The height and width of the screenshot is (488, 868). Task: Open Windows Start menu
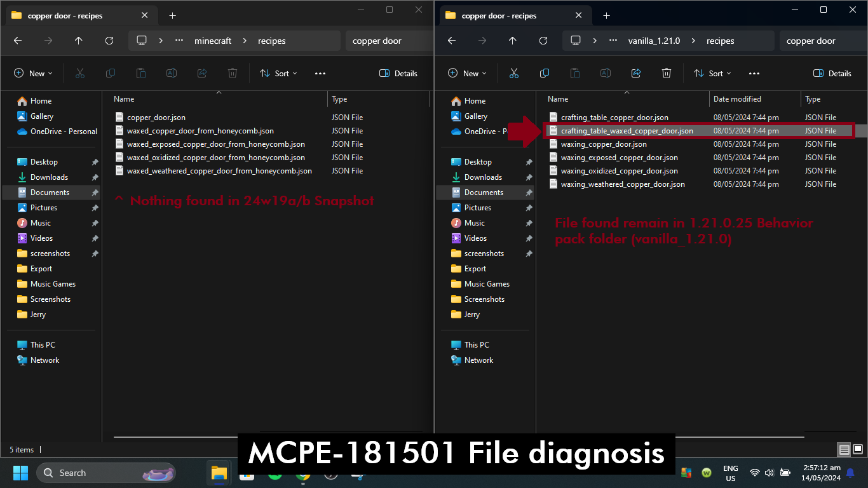21,473
